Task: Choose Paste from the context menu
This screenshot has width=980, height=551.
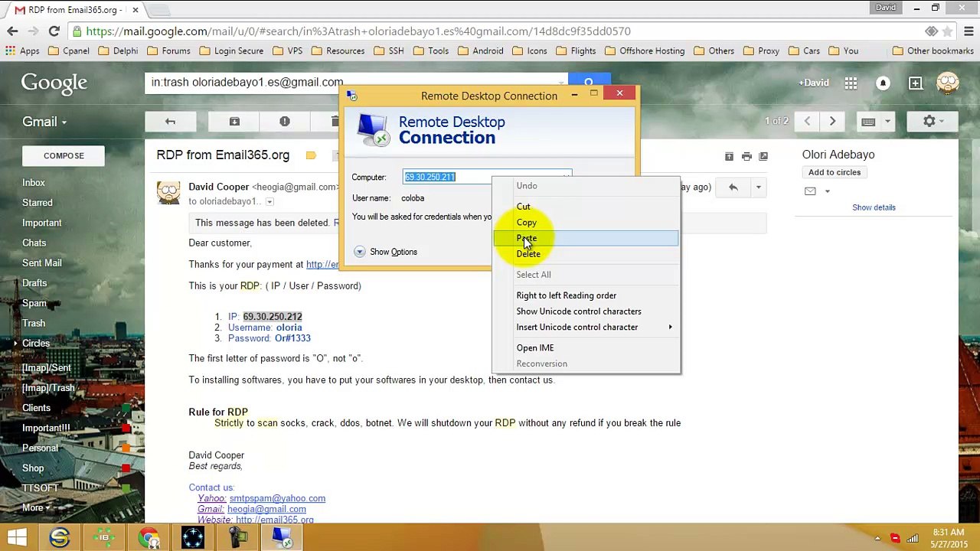Action: click(586, 239)
